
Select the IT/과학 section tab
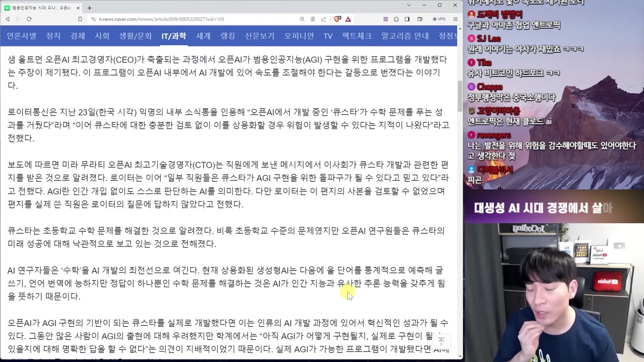pyautogui.click(x=174, y=36)
